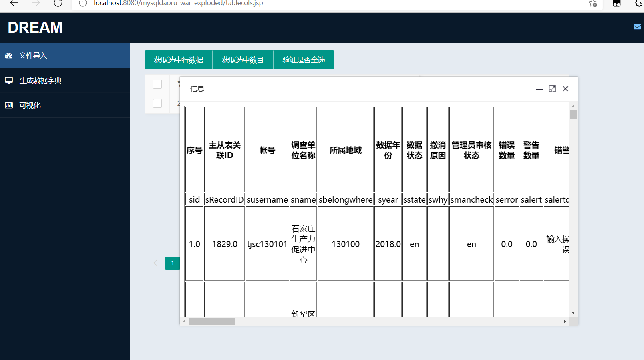Click the 验证是否全选 button
The height and width of the screenshot is (360, 644).
[304, 60]
